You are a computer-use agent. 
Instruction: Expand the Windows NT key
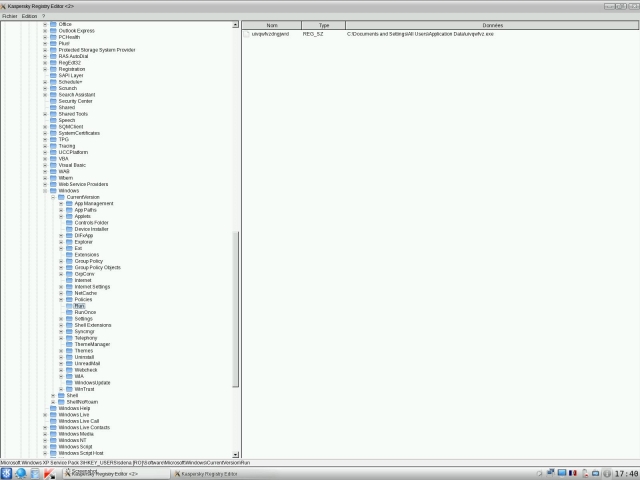click(45, 440)
